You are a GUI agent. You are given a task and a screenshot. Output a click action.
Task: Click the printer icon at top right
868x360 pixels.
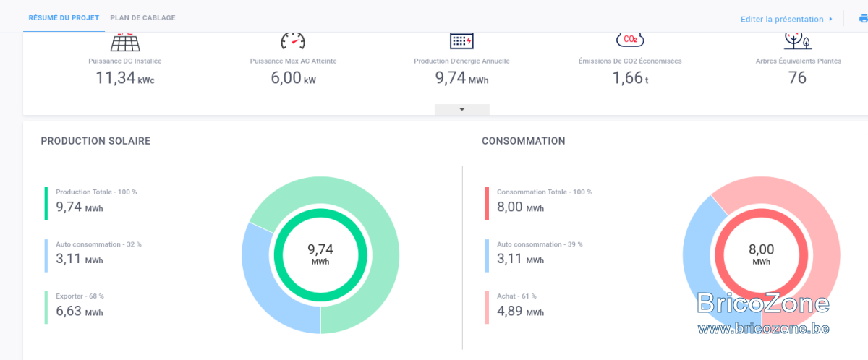pyautogui.click(x=863, y=19)
